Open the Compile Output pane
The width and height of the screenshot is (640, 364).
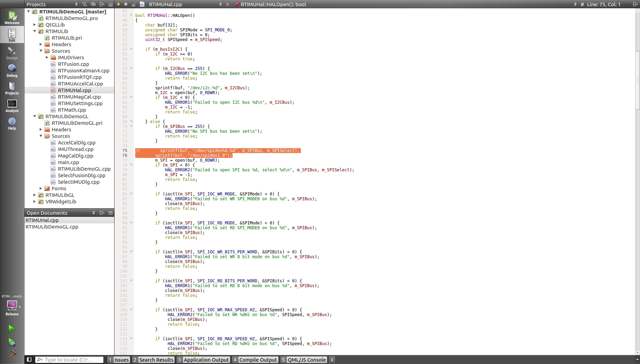pos(255,360)
